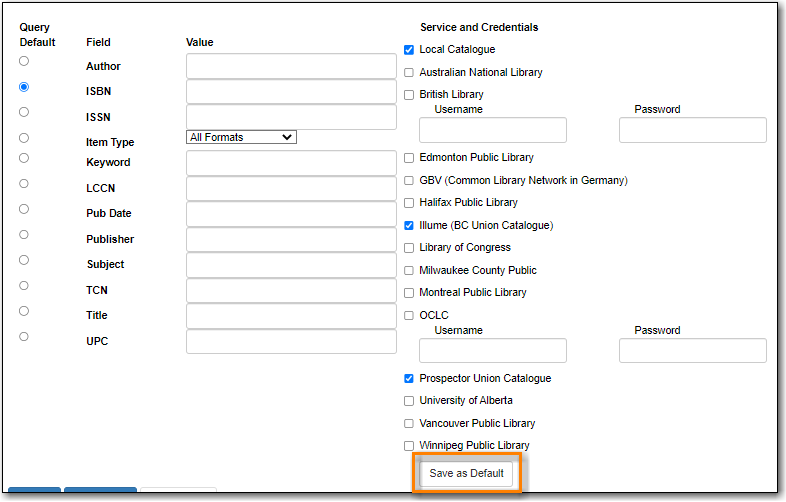Viewport: 786px width, 502px height.
Task: Focus the ISBN value field
Action: tap(291, 92)
